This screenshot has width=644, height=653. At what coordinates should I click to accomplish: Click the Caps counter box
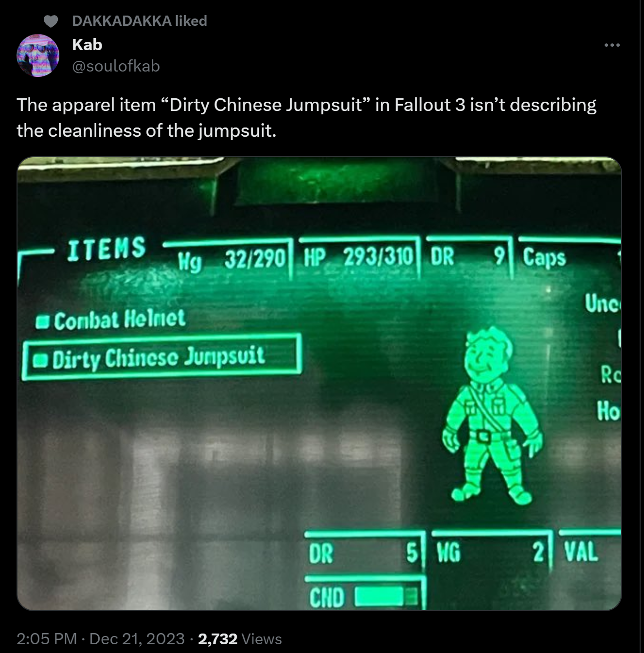[570, 257]
